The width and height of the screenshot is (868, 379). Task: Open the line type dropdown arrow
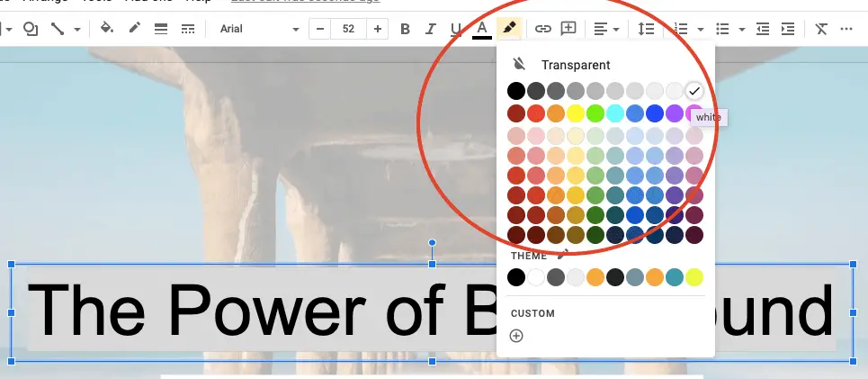click(x=77, y=29)
